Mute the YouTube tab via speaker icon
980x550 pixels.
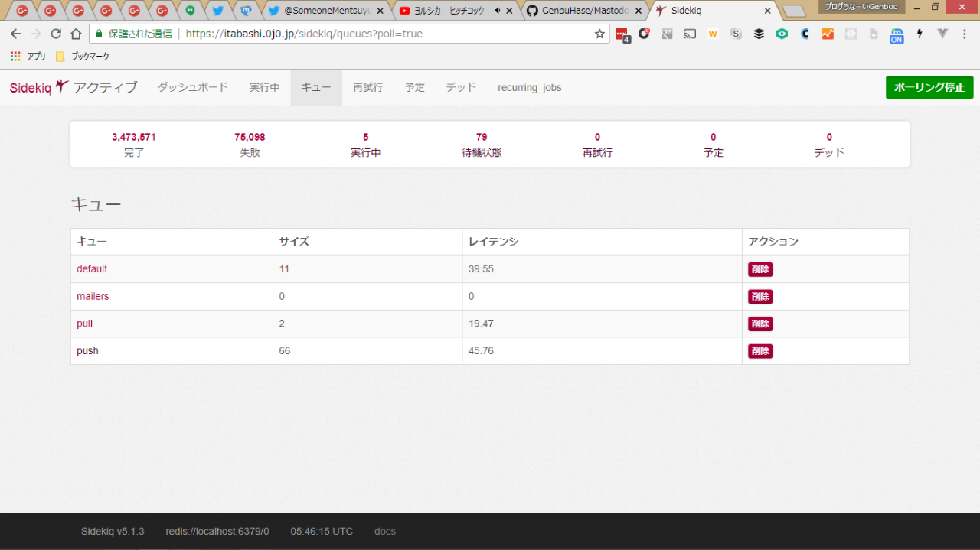click(x=498, y=11)
